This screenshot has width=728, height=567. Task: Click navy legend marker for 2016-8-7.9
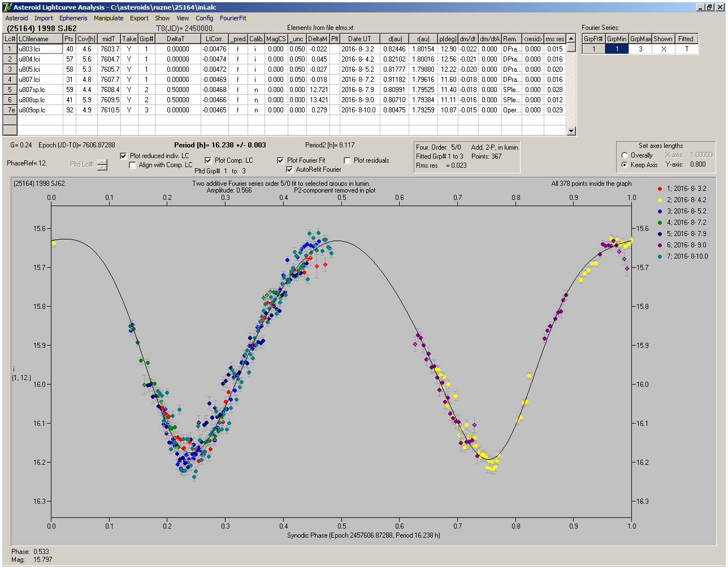[660, 234]
